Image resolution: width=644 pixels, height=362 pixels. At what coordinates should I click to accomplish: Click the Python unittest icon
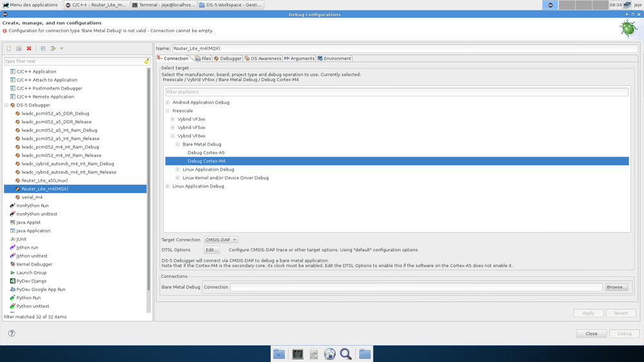[x=12, y=306]
